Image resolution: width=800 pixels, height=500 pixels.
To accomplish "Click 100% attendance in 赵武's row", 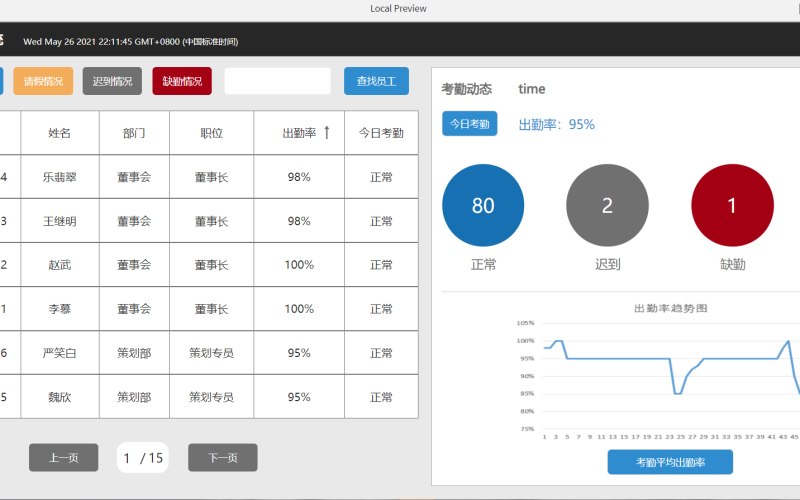I will [299, 265].
